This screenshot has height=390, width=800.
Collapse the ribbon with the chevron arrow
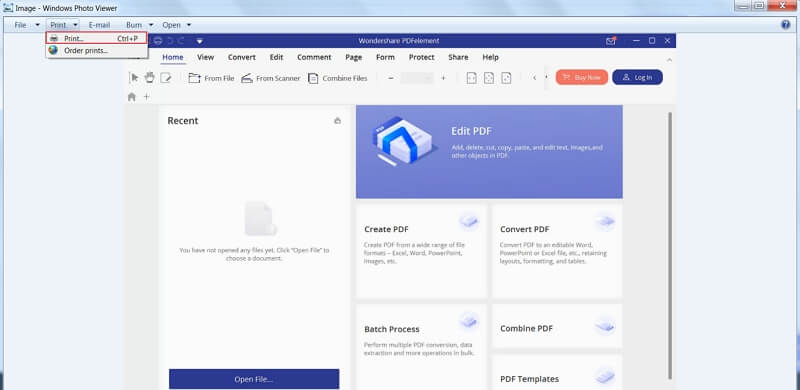point(669,60)
